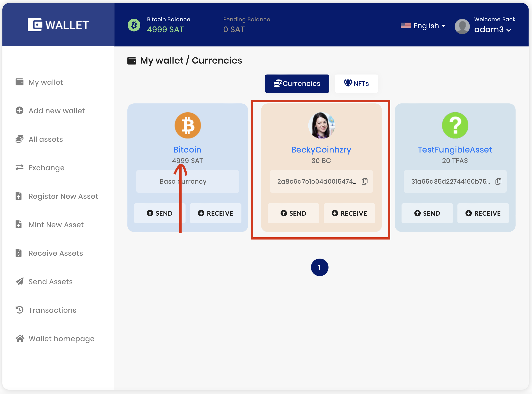Viewport: 532px width, 394px height.
Task: Click the TestFungibleAsset question mark icon
Action: pyautogui.click(x=455, y=125)
